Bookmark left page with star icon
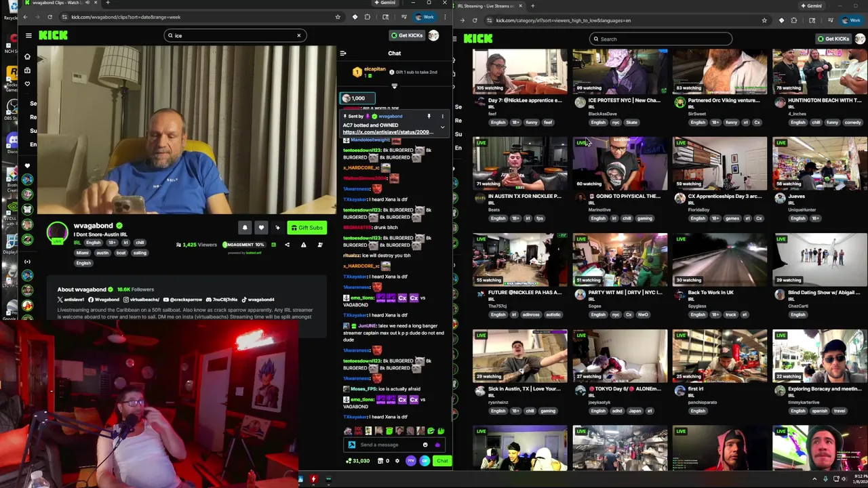868x488 pixels. click(x=338, y=17)
